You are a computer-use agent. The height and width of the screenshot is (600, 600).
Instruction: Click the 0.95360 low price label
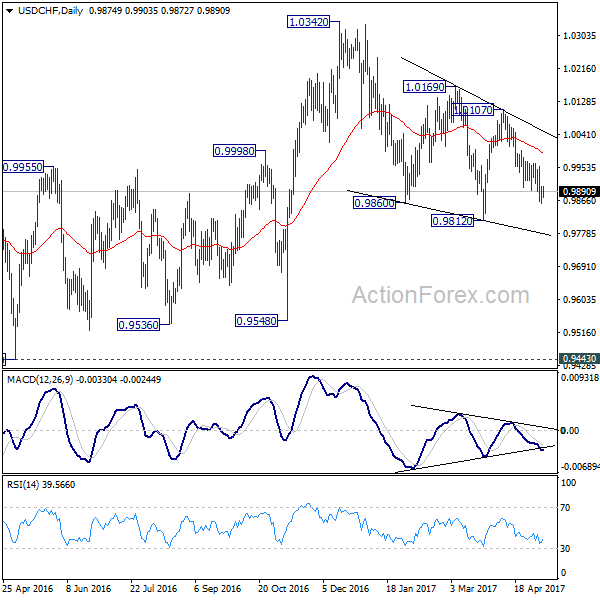pos(138,325)
